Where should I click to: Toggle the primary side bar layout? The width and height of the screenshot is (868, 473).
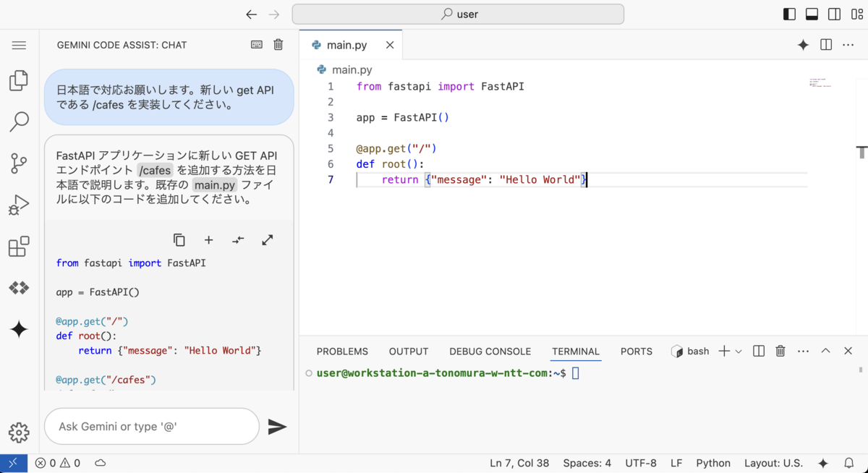point(790,14)
